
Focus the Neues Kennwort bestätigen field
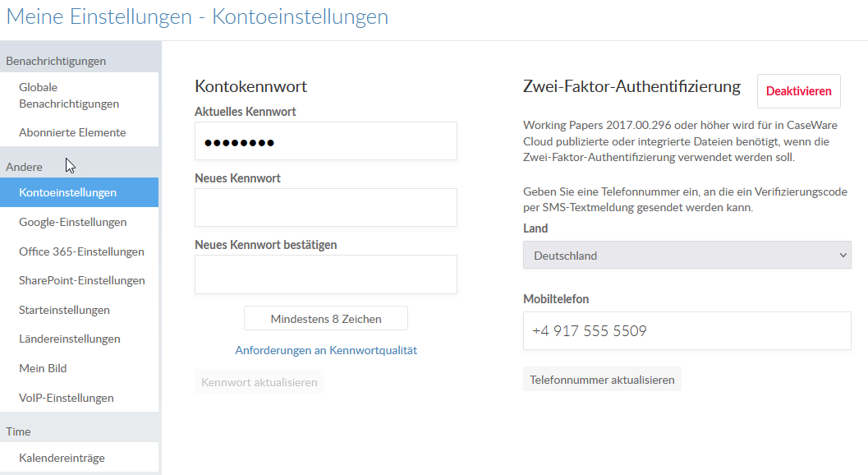[x=325, y=274]
